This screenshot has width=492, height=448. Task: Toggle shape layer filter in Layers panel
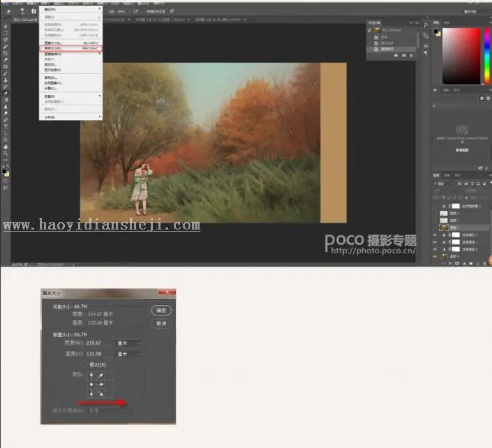point(478,184)
